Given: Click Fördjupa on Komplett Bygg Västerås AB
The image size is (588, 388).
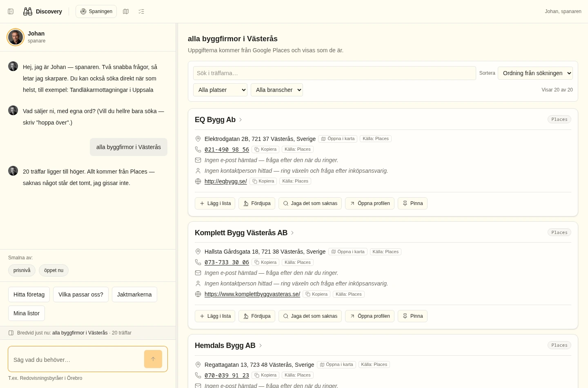Looking at the screenshot, I should click(x=257, y=316).
